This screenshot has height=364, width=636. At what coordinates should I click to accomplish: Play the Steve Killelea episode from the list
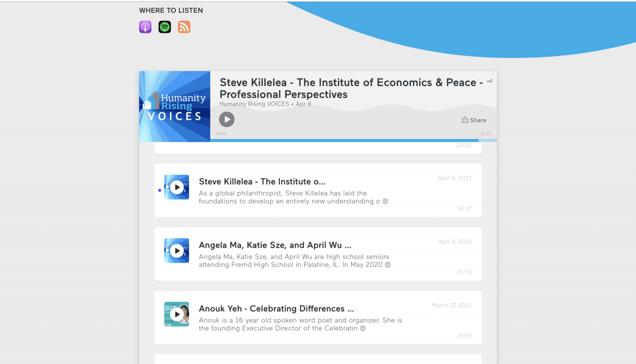(x=176, y=187)
